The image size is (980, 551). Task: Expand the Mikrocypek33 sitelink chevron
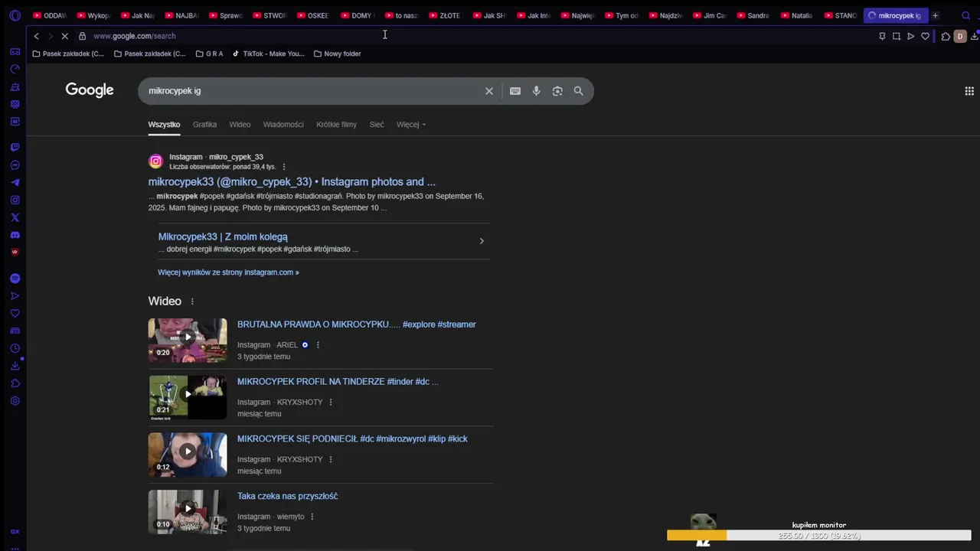point(482,241)
